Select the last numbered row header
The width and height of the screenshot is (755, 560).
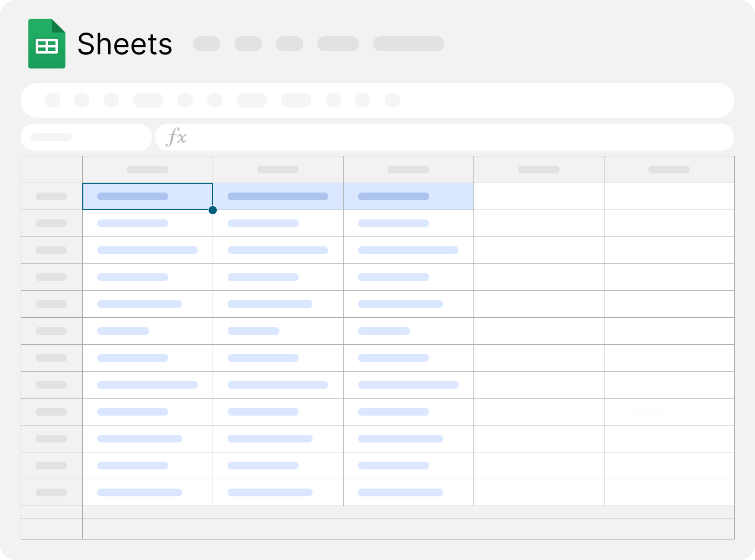pos(51,492)
